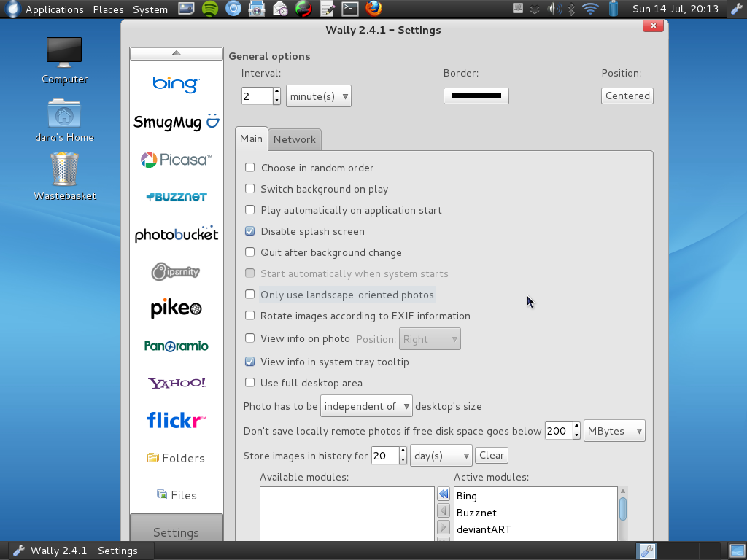This screenshot has height=560, width=747.
Task: Select Buzznet in Active modules
Action: pos(476,513)
